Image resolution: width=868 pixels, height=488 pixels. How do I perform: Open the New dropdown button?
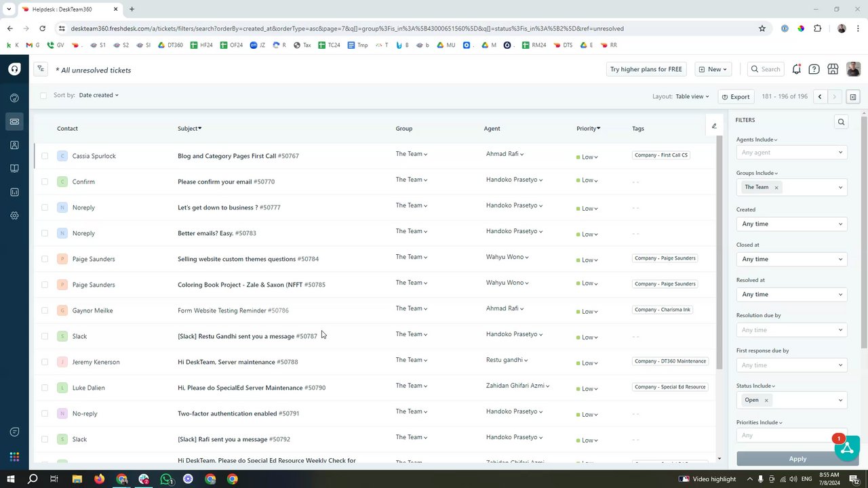pyautogui.click(x=713, y=69)
